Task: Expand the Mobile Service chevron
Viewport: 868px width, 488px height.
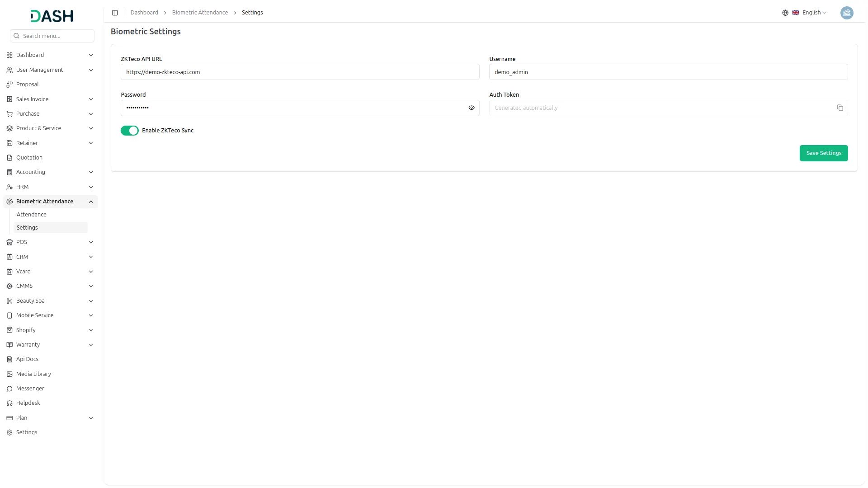Action: pyautogui.click(x=91, y=315)
